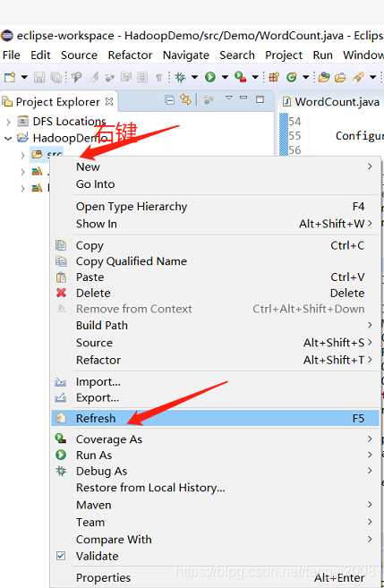
Task: Select the HadoopDemo project item
Action: (70, 138)
